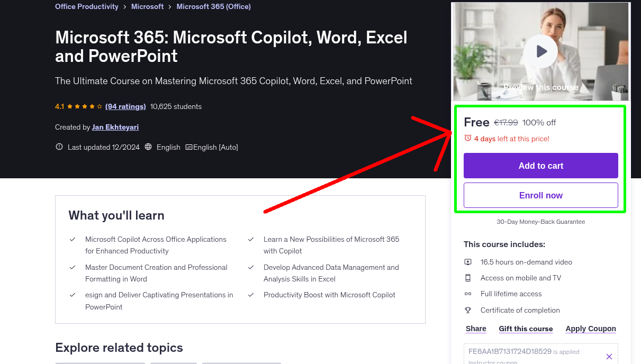The height and width of the screenshot is (364, 641).
Task: Dismiss the applied instructor coupon
Action: pyautogui.click(x=609, y=356)
